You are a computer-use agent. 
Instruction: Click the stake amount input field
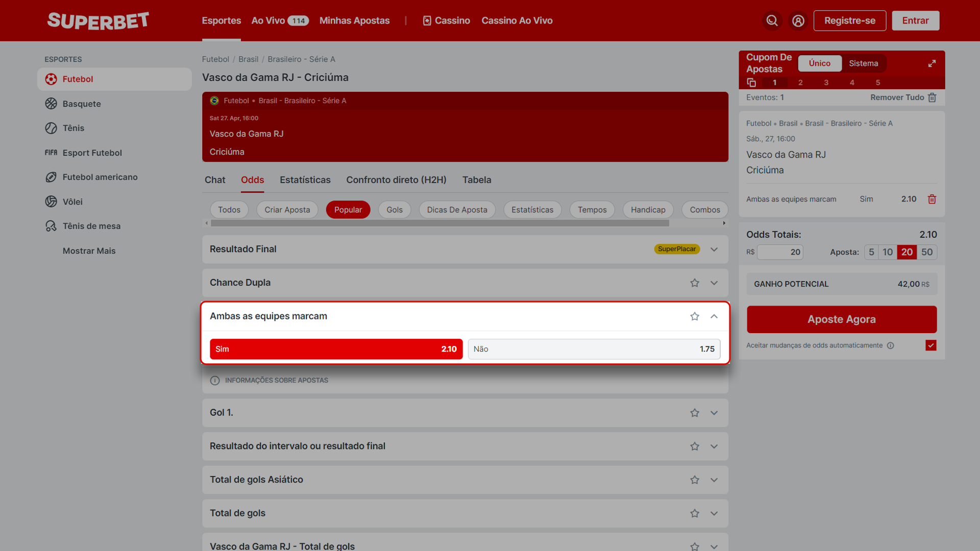(x=780, y=252)
